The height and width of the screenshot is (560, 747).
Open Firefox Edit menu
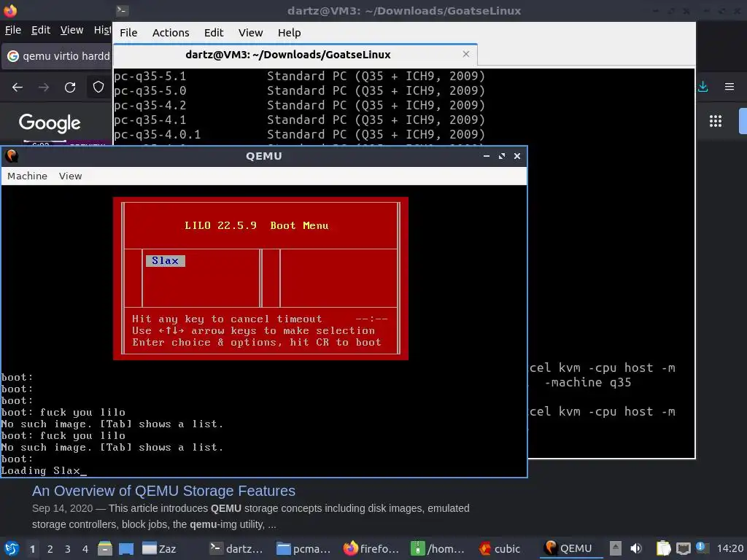coord(41,30)
